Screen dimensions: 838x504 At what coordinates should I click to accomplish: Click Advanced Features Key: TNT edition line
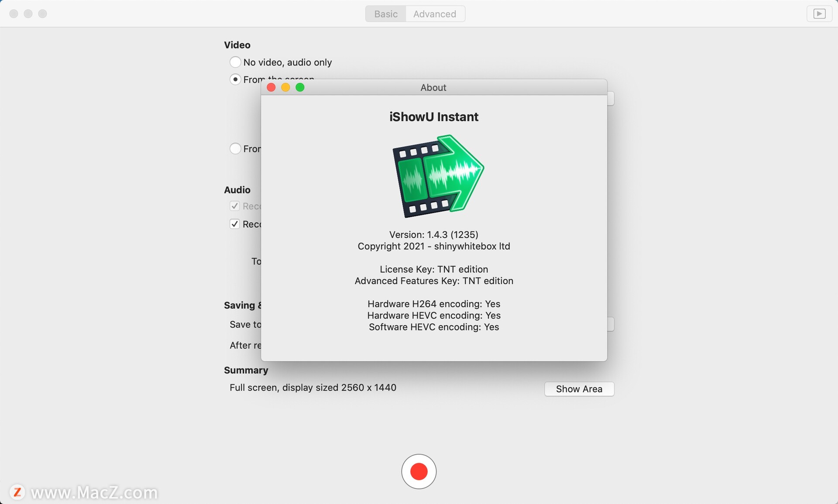tap(434, 281)
